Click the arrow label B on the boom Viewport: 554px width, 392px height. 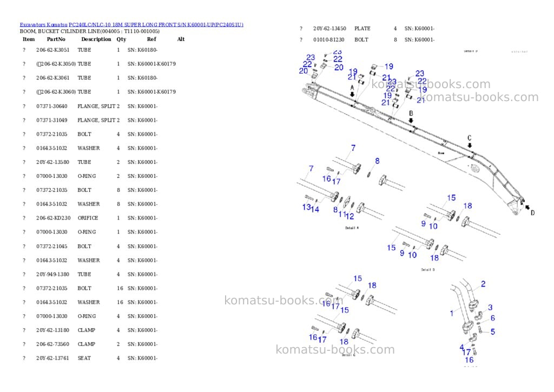(x=411, y=114)
